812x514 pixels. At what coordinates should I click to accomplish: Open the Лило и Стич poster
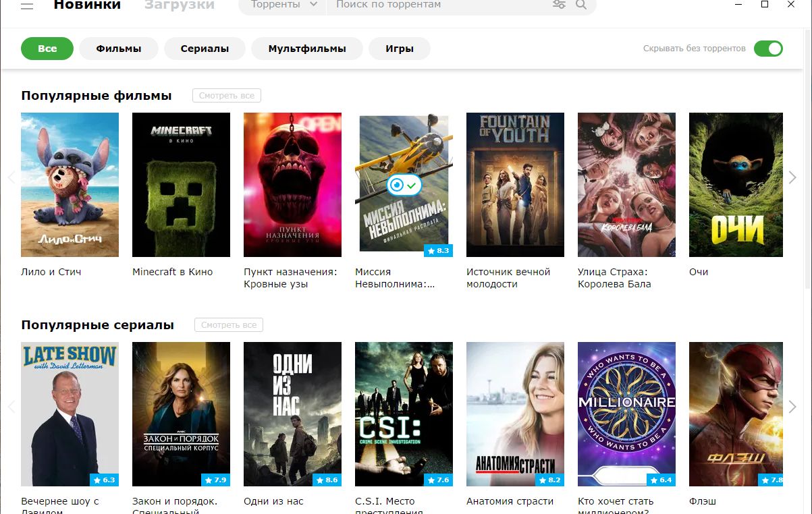[70, 185]
